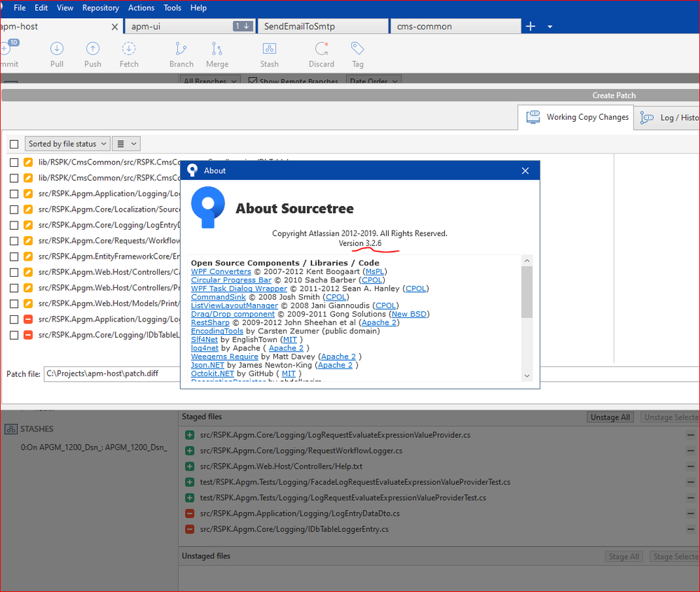Unstage Help.txt with its minus button
This screenshot has width=700, height=592.
691,467
